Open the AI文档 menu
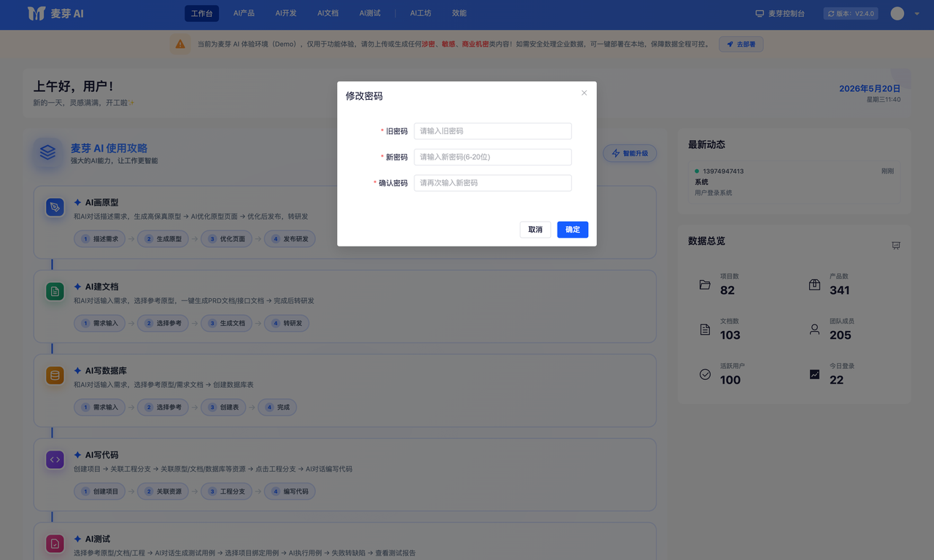The height and width of the screenshot is (560, 934). click(328, 13)
